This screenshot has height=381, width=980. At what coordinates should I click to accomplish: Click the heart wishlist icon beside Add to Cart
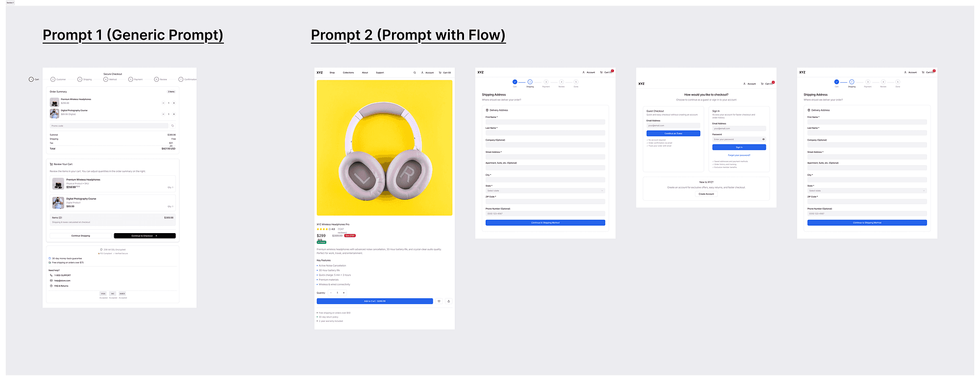[439, 301]
